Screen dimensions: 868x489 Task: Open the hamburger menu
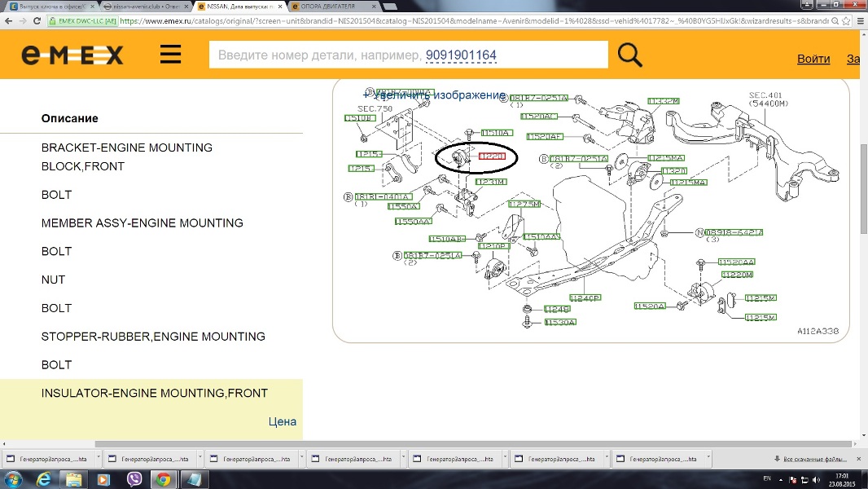pyautogui.click(x=170, y=55)
